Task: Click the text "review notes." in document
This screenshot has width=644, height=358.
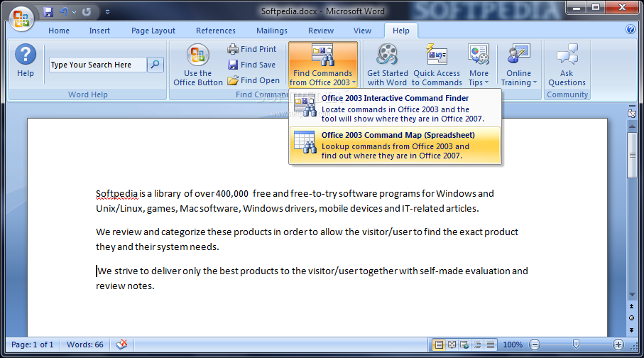Action: [x=125, y=286]
